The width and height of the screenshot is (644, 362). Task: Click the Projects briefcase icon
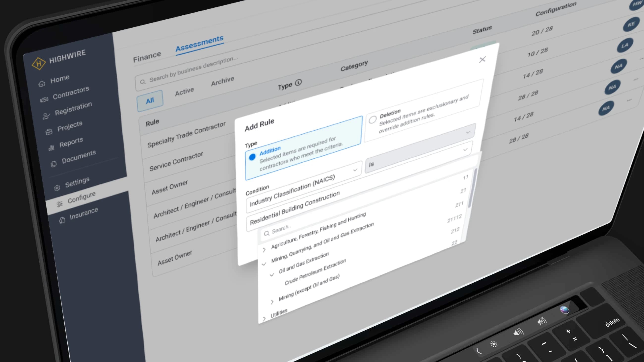tap(49, 132)
